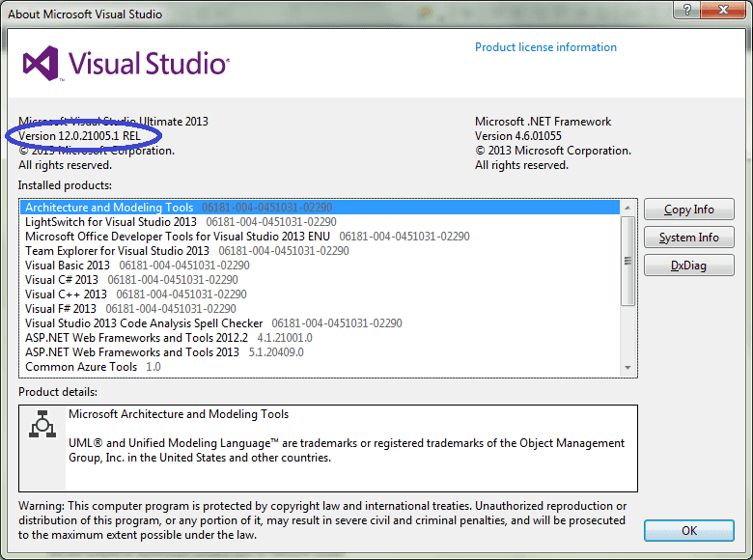
Task: Select the Visual C++ 2013 entry
Action: tap(66, 294)
